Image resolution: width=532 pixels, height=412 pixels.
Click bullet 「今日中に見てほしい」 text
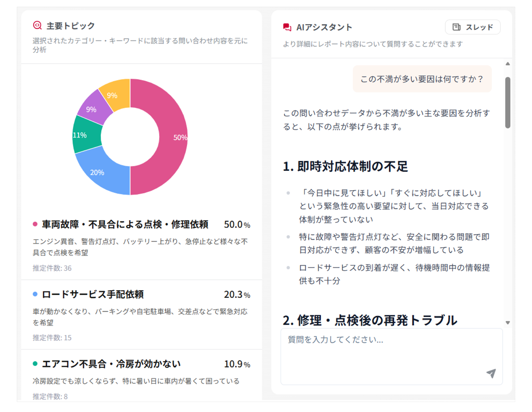coord(394,206)
